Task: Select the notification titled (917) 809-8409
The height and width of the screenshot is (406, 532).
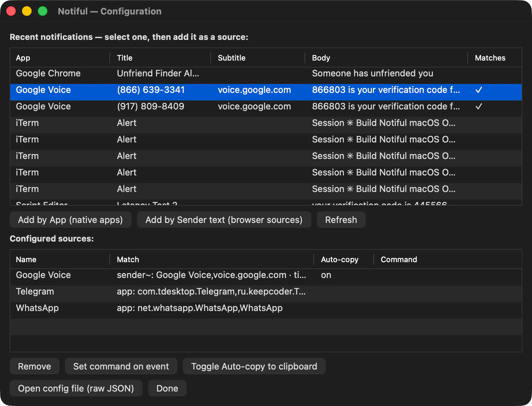Action: point(266,108)
